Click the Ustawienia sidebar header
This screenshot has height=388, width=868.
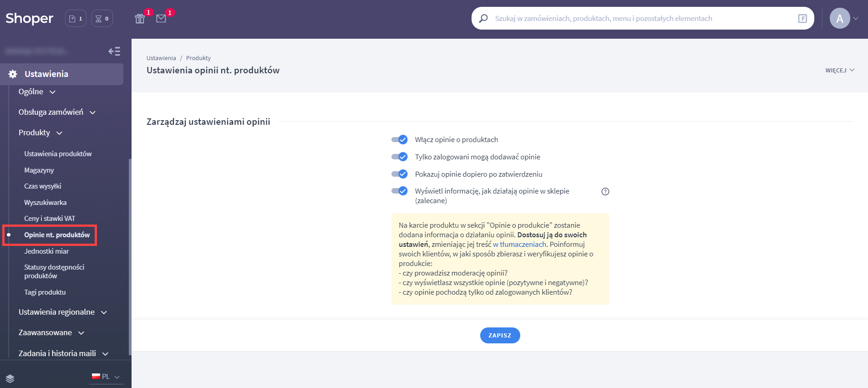pos(61,74)
